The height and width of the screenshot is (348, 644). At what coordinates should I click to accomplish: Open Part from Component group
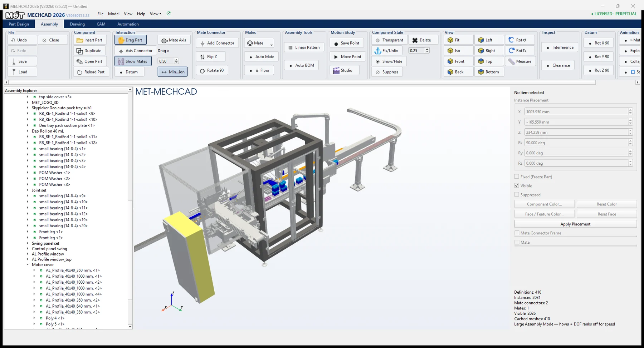pos(90,61)
